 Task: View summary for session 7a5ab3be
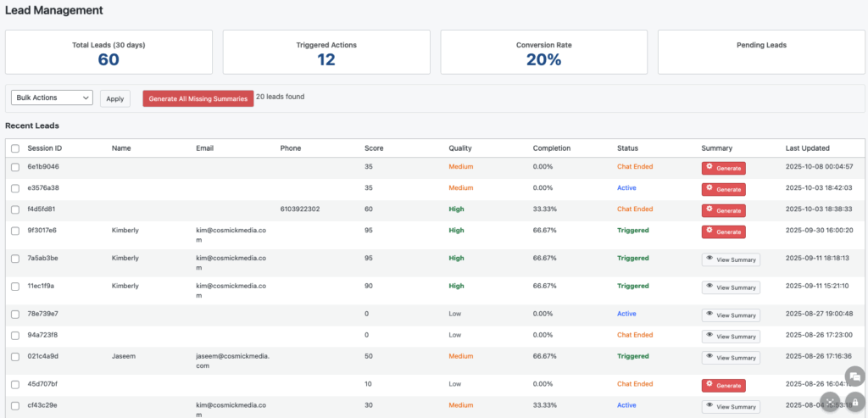pos(731,259)
